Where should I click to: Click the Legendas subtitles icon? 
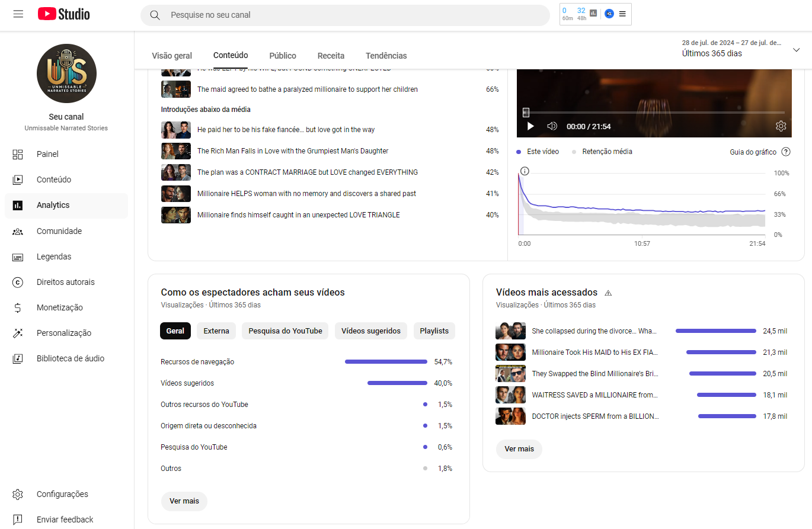(x=18, y=257)
